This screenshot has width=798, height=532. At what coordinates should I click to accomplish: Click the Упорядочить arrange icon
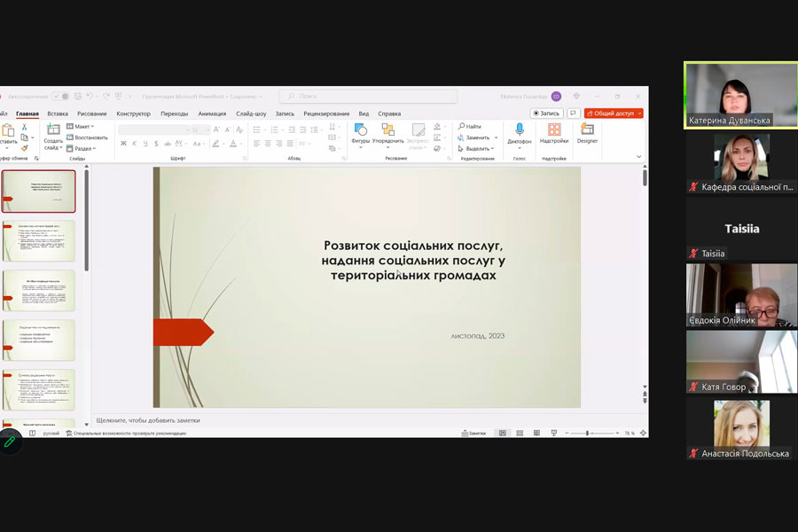tap(387, 130)
